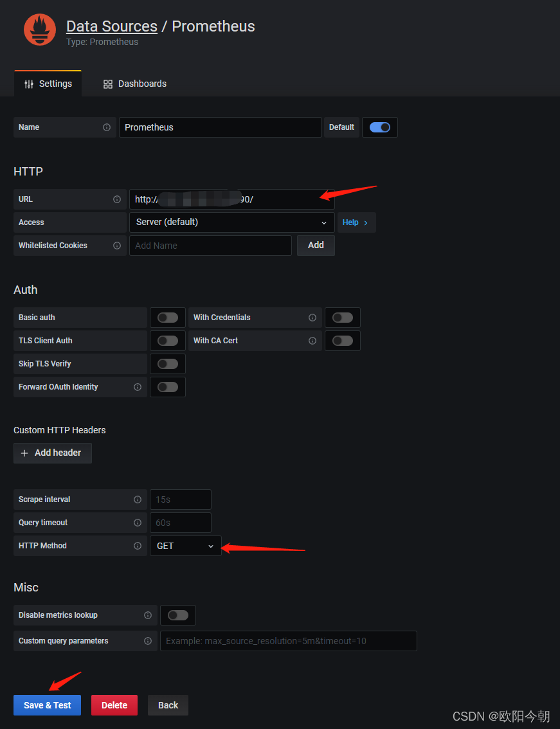Click the Whitelisted Cookies info icon
Viewport: 560px width, 729px height.
(117, 246)
